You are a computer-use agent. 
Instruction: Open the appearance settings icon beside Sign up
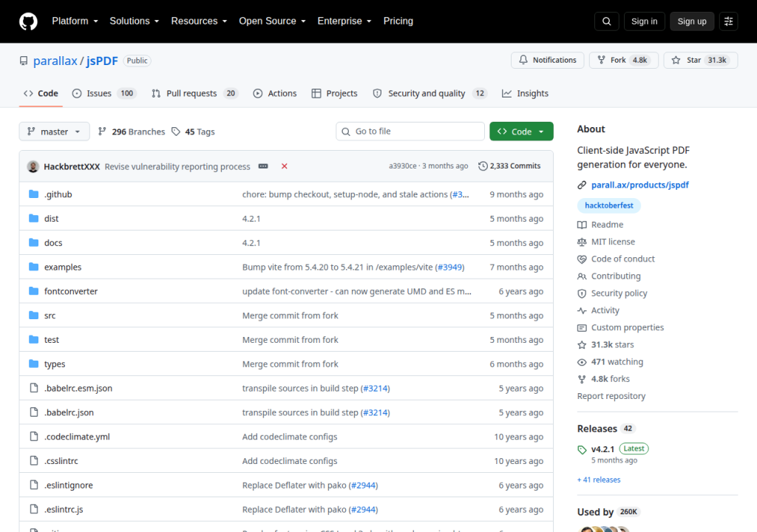pyautogui.click(x=728, y=21)
